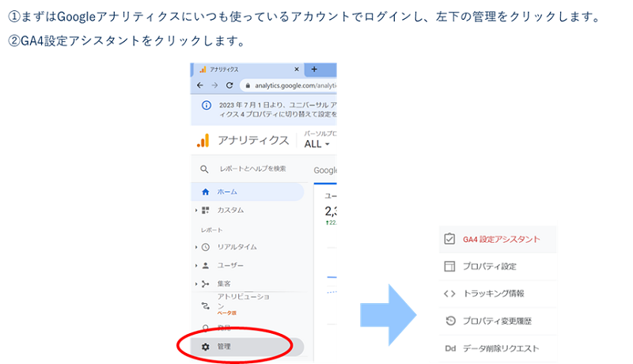This screenshot has height=364, width=633.
Task: Click the info icon in notice banner
Action: pyautogui.click(x=207, y=105)
